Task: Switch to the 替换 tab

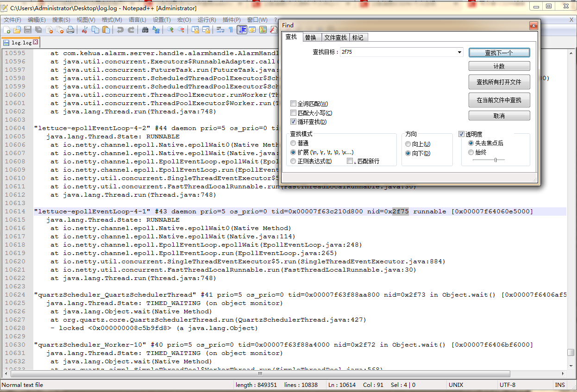Action: click(x=311, y=37)
